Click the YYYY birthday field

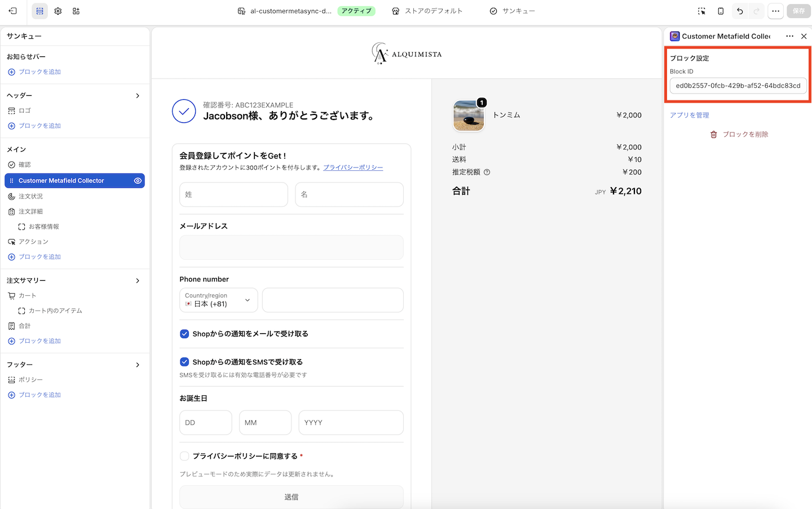[351, 423]
